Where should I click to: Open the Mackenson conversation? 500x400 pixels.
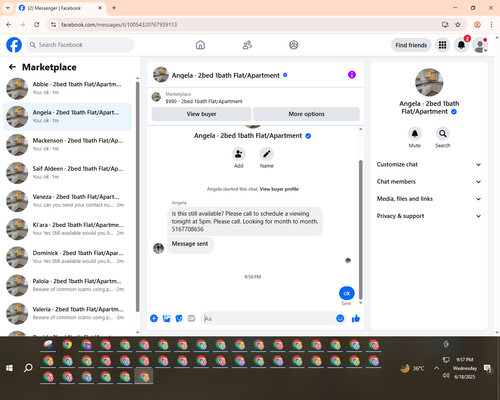coord(67,145)
